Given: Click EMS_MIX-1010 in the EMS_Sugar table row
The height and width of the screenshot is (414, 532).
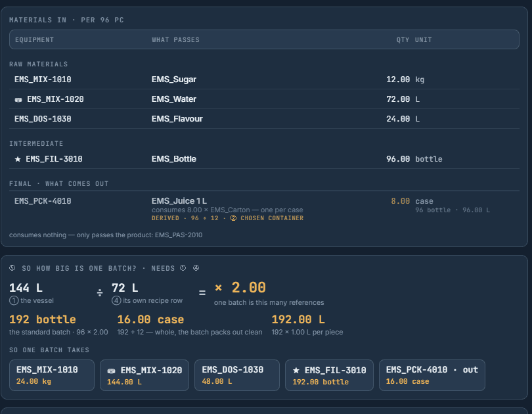Looking at the screenshot, I should (x=43, y=80).
